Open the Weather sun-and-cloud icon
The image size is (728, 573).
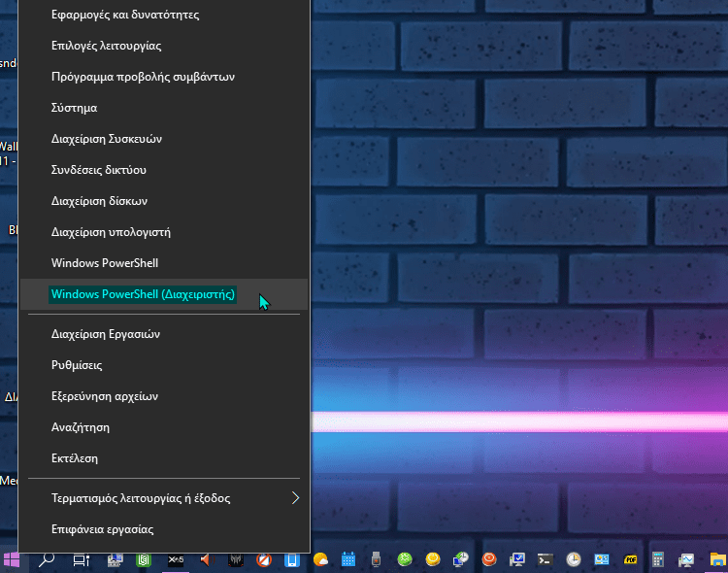pos(321,560)
